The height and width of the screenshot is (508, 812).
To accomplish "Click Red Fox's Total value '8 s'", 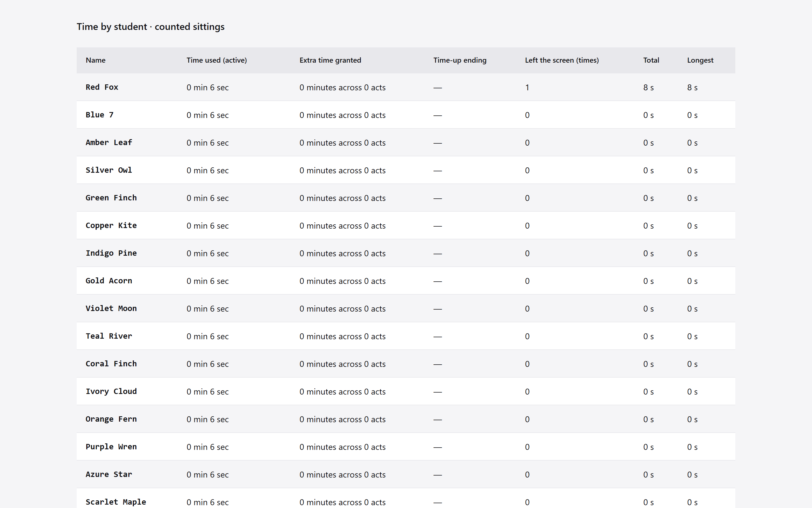I will 648,87.
